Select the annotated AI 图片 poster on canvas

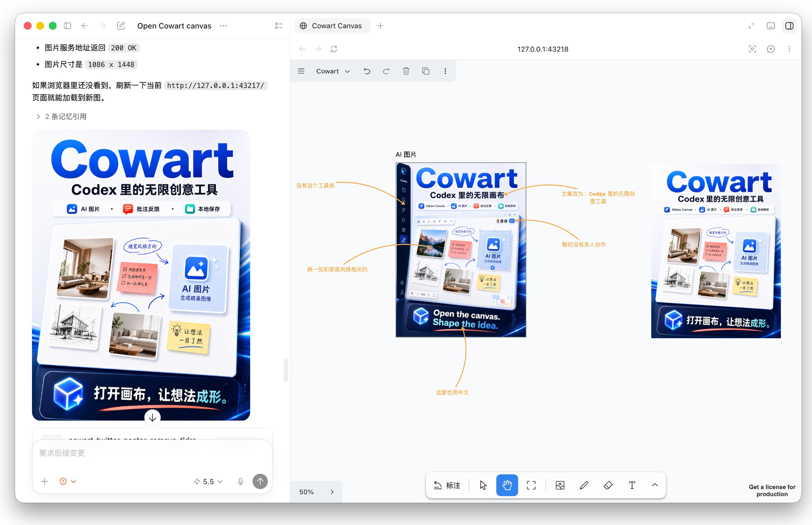click(461, 250)
